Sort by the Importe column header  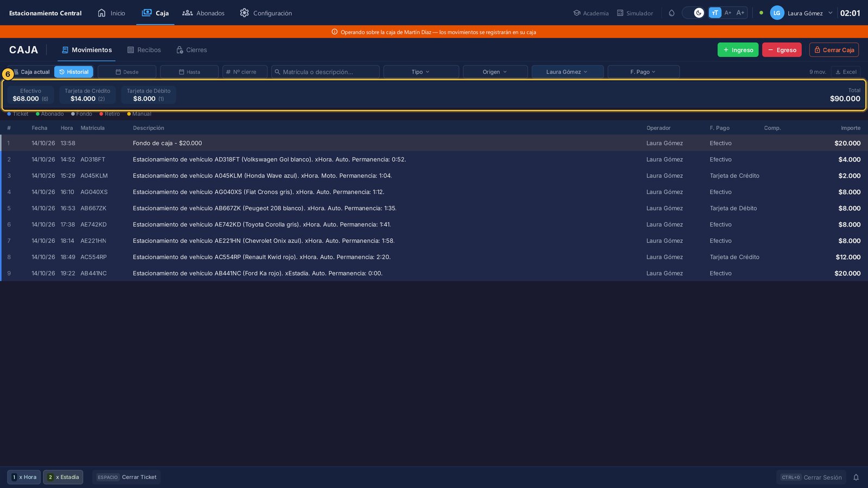point(850,128)
